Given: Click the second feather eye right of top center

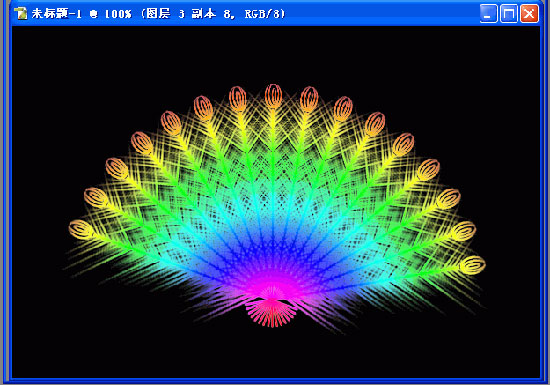Looking at the screenshot, I should (343, 108).
